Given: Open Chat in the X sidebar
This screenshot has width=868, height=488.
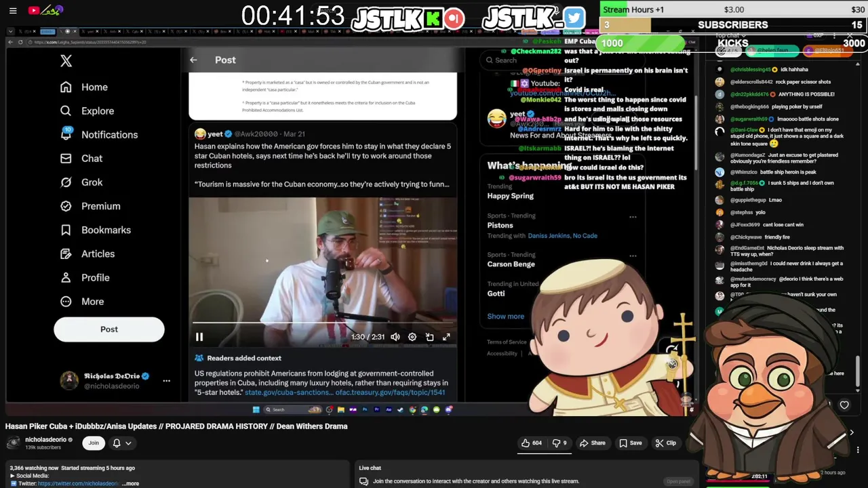Looking at the screenshot, I should pyautogui.click(x=81, y=159).
